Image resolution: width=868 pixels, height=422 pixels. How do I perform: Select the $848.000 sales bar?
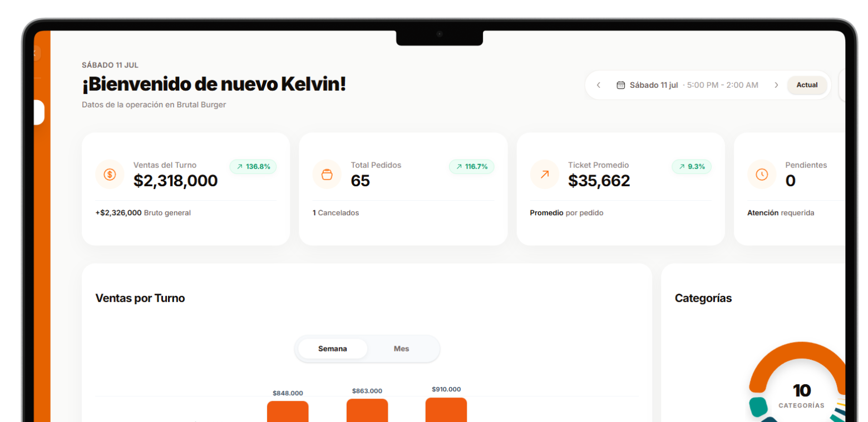coord(288,411)
